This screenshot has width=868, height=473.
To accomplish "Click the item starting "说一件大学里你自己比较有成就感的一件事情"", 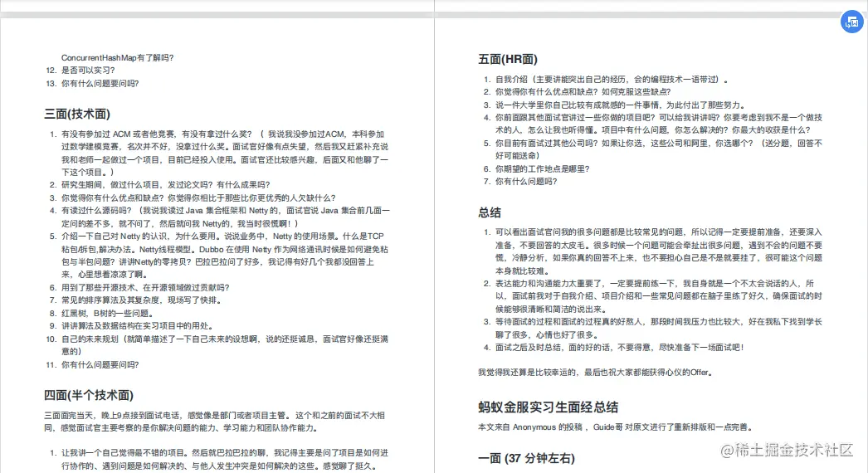I will (x=620, y=105).
